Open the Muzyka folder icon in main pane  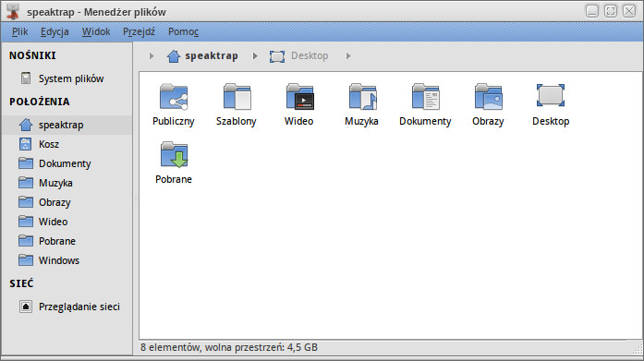point(362,97)
